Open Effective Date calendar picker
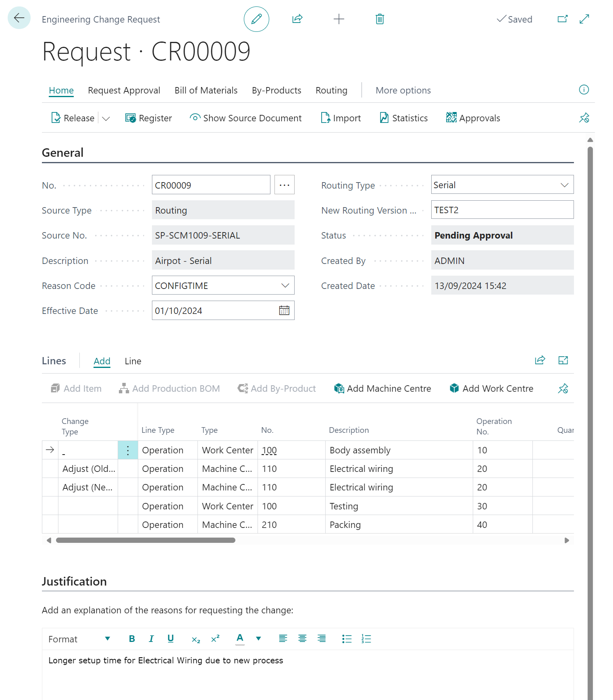 pos(284,311)
